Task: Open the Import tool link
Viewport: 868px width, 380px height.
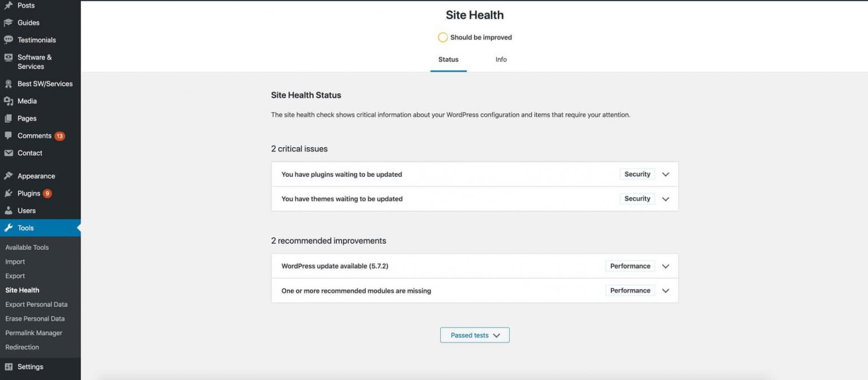Action: coord(15,261)
